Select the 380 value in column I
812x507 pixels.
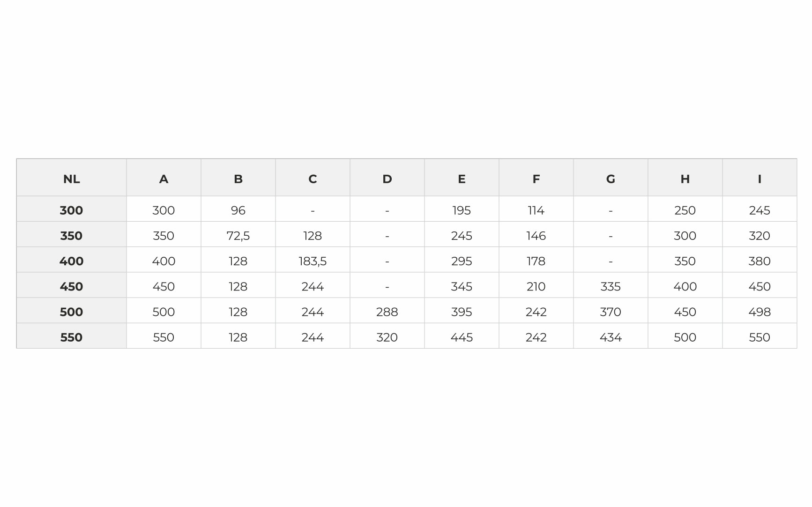coord(760,261)
